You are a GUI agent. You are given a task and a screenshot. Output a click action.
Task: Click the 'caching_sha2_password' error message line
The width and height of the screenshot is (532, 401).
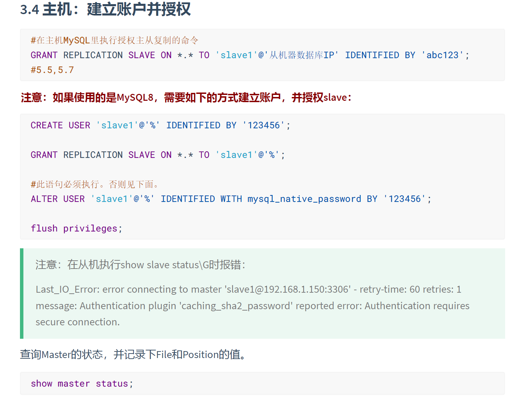pos(253,306)
